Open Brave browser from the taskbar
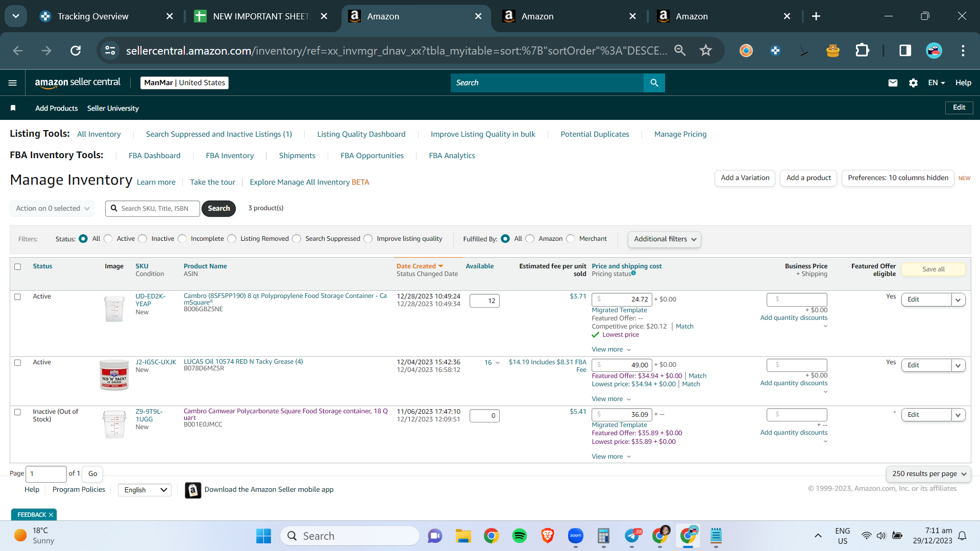Screen dimensions: 980x551 pyautogui.click(x=548, y=536)
